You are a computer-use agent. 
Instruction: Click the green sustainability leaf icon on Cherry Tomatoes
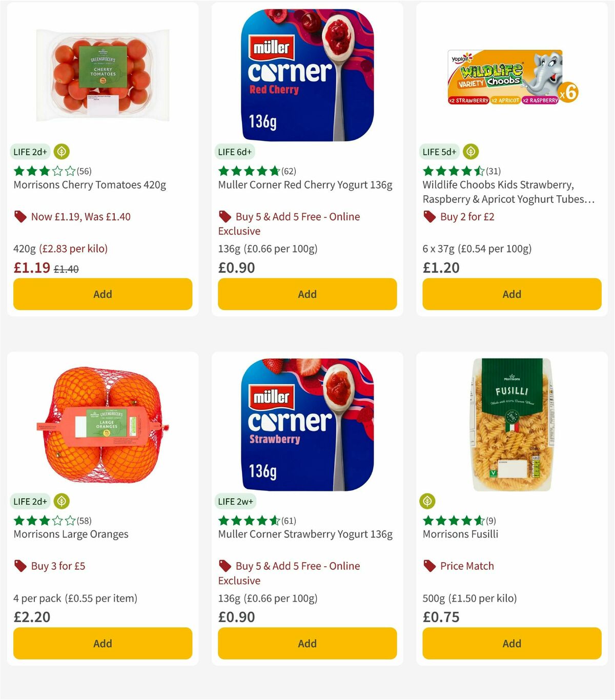[x=61, y=152]
